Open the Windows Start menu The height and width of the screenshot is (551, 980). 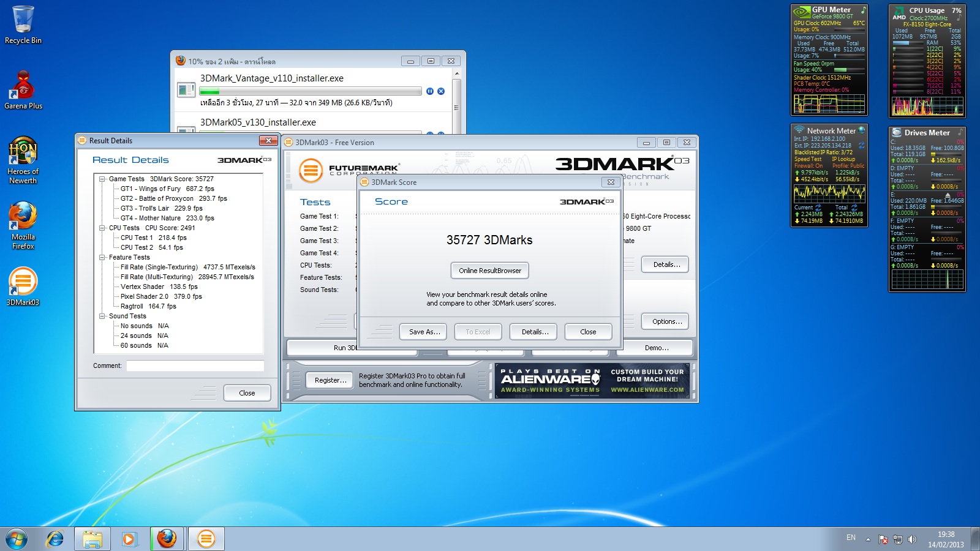tap(17, 539)
